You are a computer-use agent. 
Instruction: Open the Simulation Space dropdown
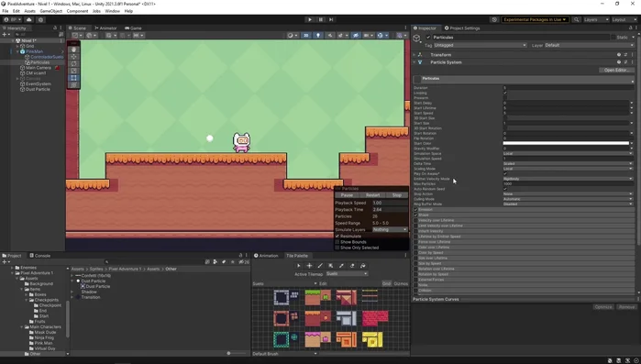click(x=568, y=154)
